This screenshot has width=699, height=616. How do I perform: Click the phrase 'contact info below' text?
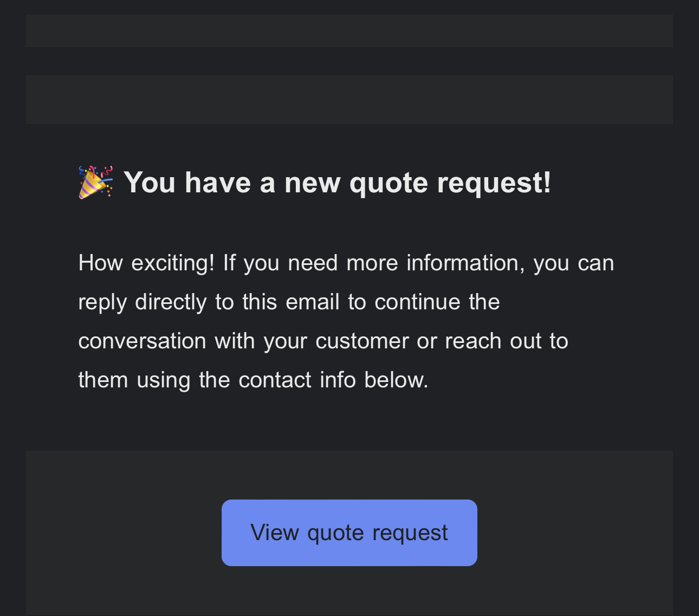[333, 380]
